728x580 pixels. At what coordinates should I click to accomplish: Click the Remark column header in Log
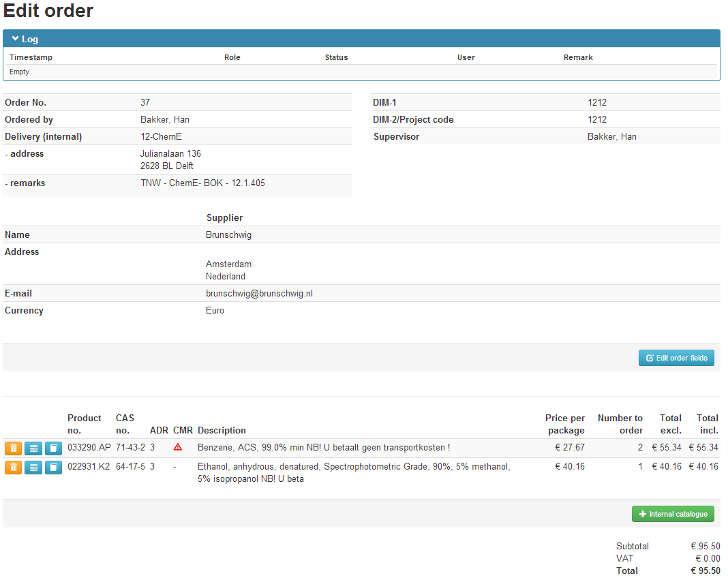coord(578,57)
